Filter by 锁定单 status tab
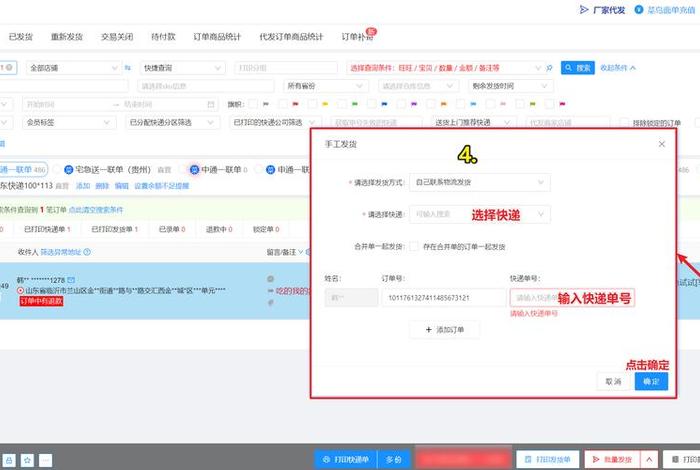Viewport: 700px width, 470px height. [266, 229]
